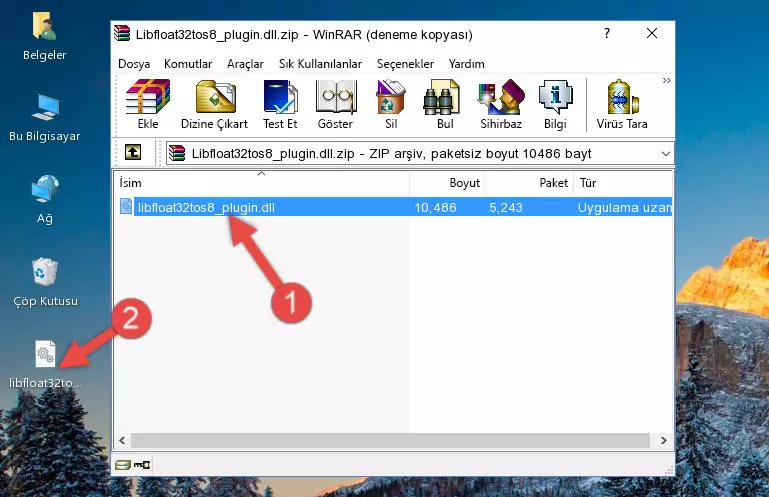The height and width of the screenshot is (497, 769).
Task: Click the Dizine Çıkart extract icon
Action: [214, 105]
